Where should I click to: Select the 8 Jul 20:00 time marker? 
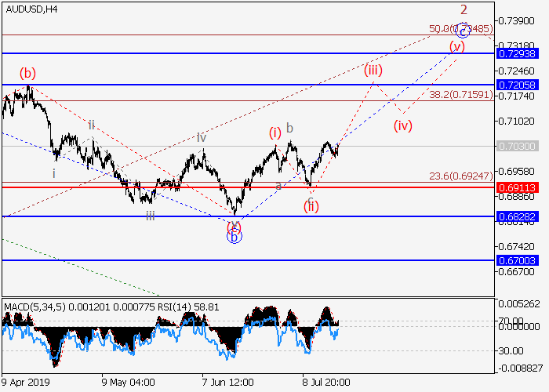coord(325,384)
